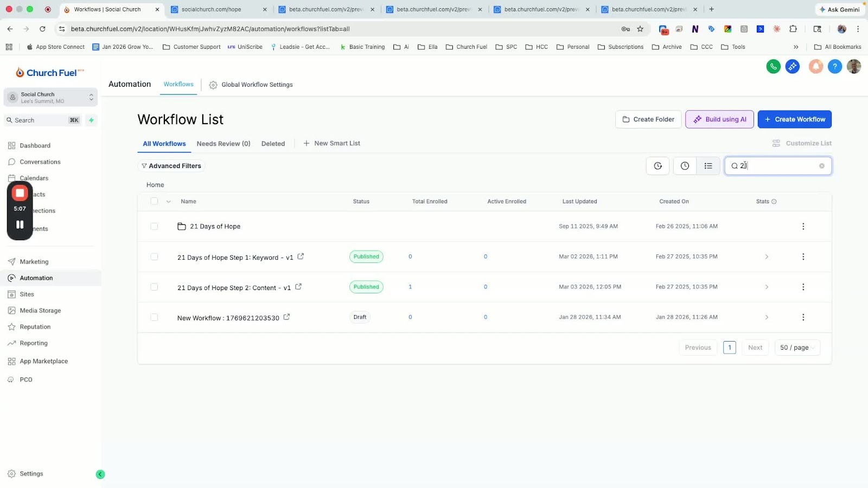
Task: Expand stats for Step 2: Content row
Action: pos(767,287)
